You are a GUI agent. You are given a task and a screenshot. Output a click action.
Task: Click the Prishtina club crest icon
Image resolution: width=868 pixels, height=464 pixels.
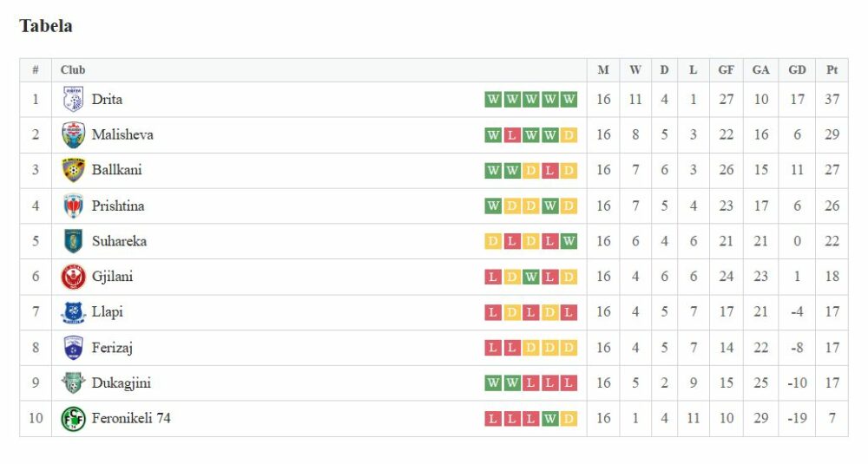pyautogui.click(x=73, y=206)
